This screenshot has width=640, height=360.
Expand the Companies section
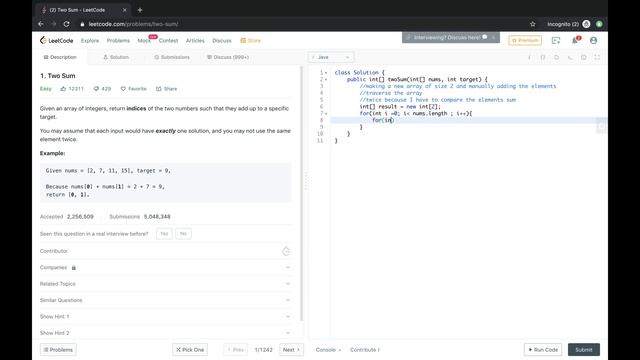click(x=165, y=267)
